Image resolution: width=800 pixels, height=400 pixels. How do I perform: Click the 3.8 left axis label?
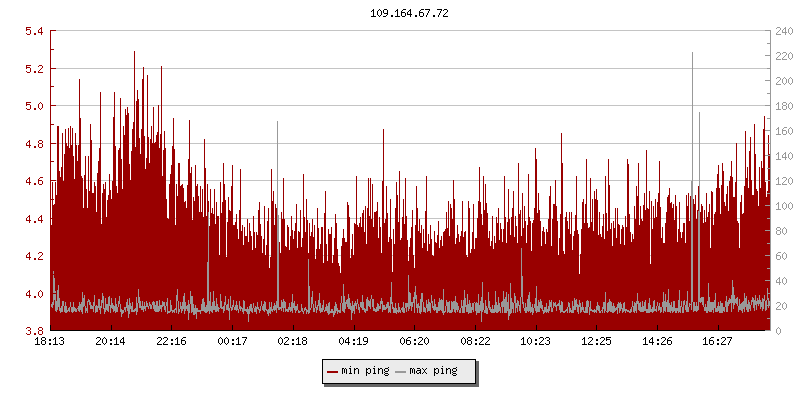(x=33, y=331)
